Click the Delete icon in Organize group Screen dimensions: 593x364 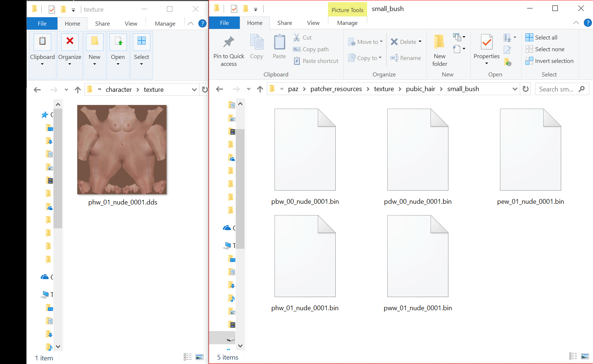[x=394, y=42]
